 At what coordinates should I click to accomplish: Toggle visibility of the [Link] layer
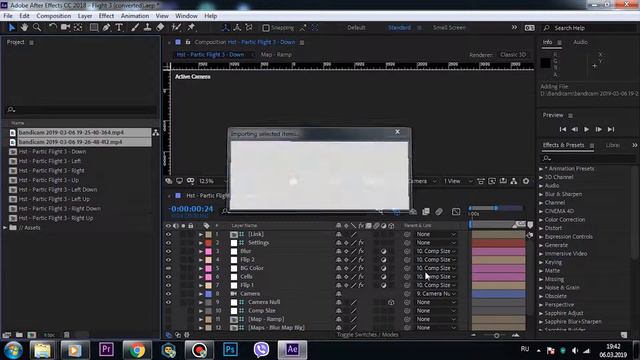[x=168, y=234]
